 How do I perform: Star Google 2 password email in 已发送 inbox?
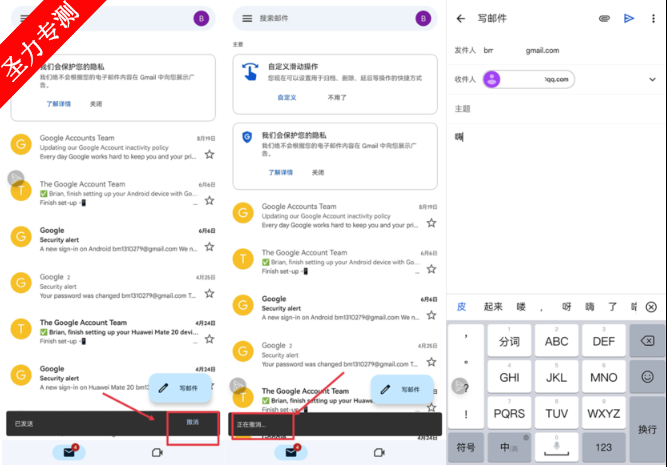tap(209, 293)
